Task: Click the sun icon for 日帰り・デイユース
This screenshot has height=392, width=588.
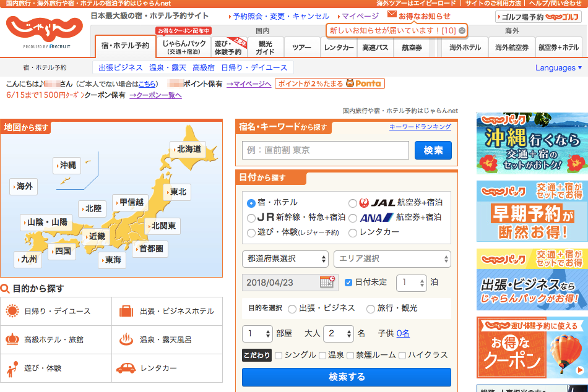Action: click(x=12, y=311)
